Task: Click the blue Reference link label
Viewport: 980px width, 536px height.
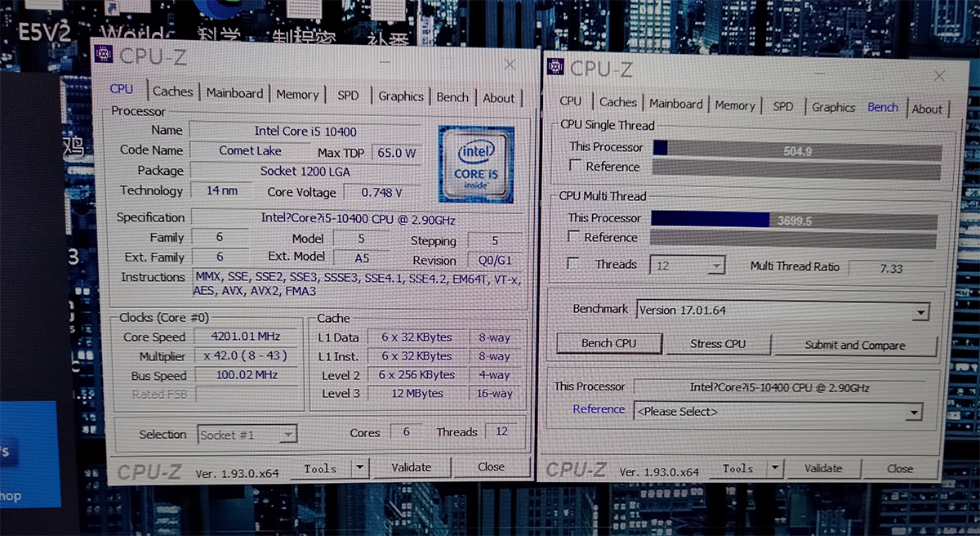Action: (599, 409)
